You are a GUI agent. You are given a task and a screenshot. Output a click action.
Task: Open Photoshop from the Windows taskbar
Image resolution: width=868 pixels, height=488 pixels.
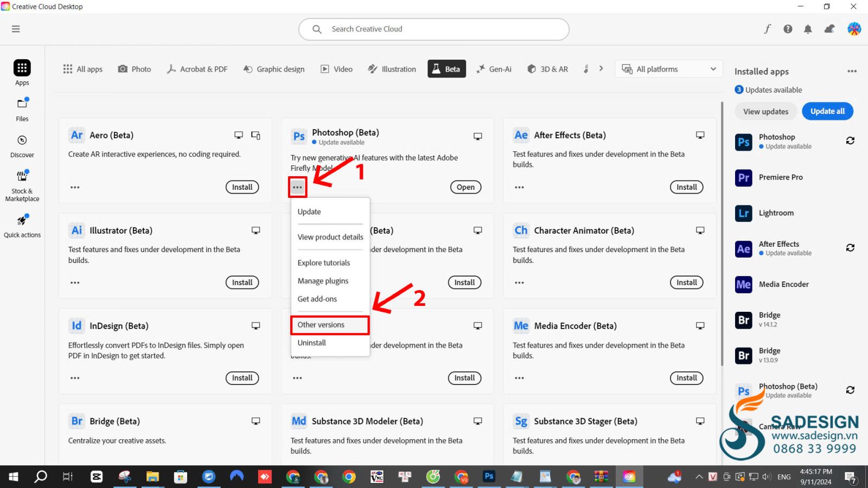coord(489,477)
